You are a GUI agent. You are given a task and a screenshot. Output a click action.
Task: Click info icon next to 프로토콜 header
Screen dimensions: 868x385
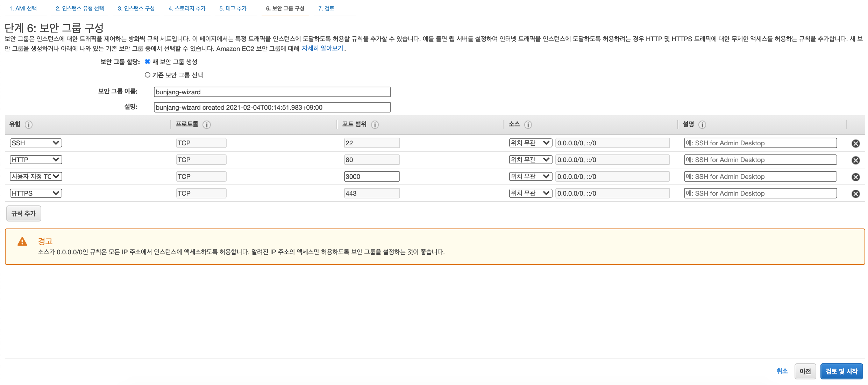point(207,125)
